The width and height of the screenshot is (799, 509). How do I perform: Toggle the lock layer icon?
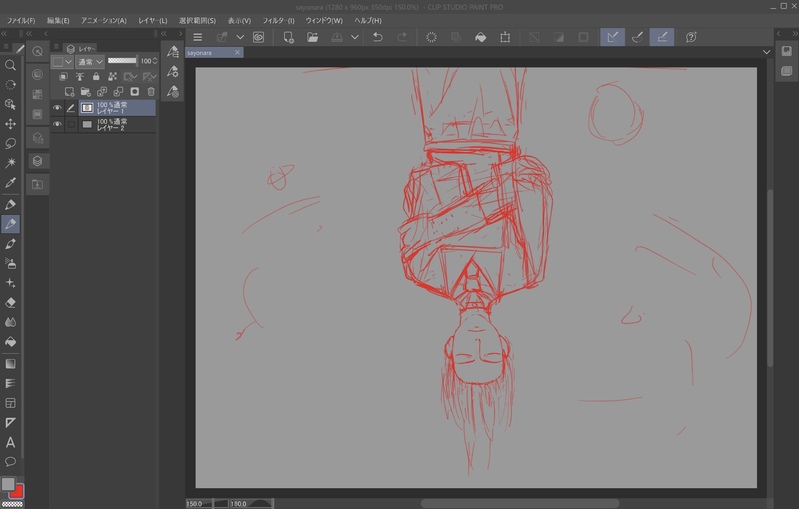[96, 77]
